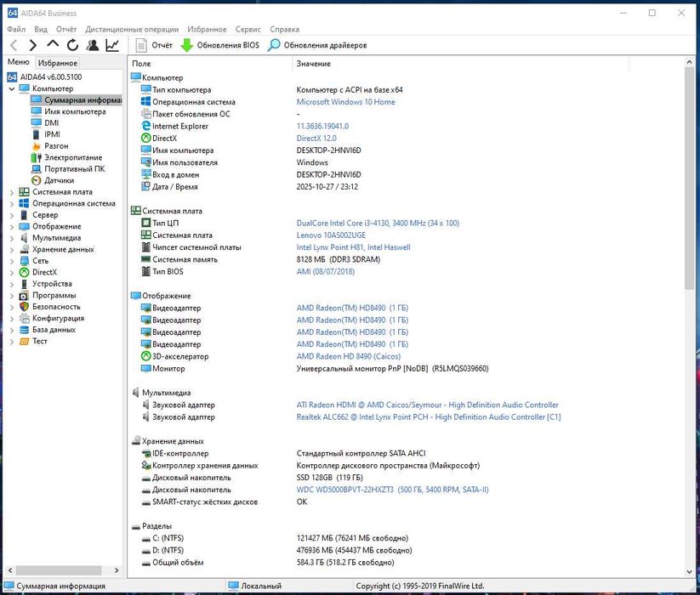Click the Обновления BIOS toolbar button
The height and width of the screenshot is (595, 700).
coord(219,45)
